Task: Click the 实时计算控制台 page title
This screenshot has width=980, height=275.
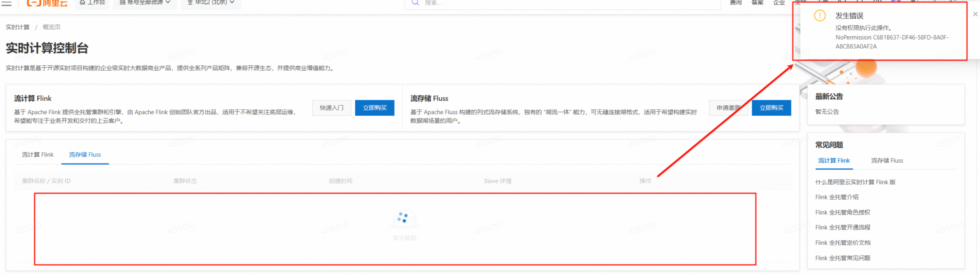Action: 47,48
